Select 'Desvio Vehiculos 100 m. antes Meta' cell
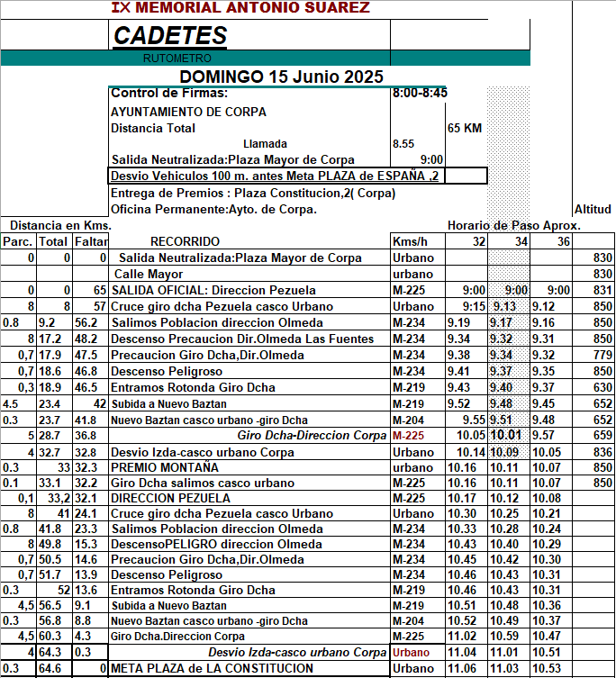Image resolution: width=616 pixels, height=678 pixels. [275, 176]
